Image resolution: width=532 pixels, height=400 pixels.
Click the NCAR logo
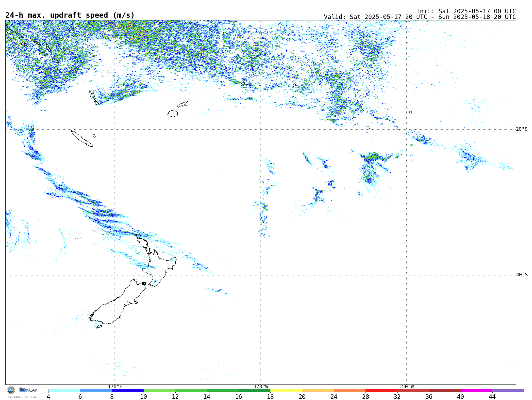coord(28,390)
